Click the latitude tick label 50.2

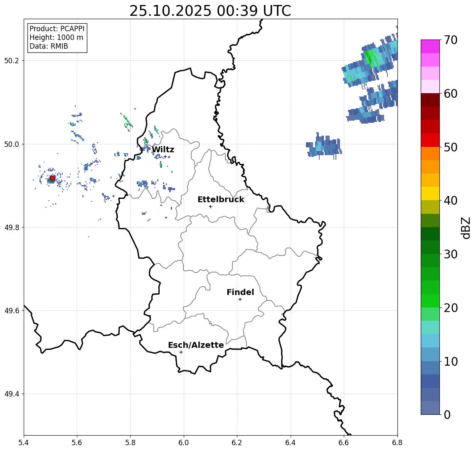12,60
